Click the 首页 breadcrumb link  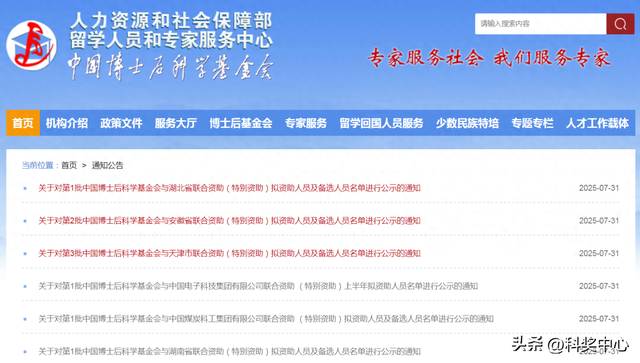(69, 165)
